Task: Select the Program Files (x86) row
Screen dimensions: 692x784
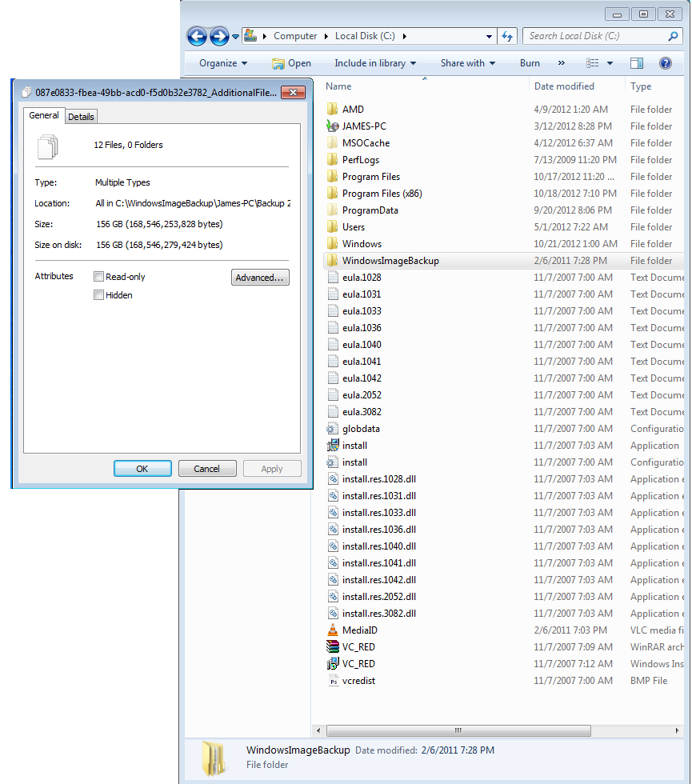Action: coord(503,194)
